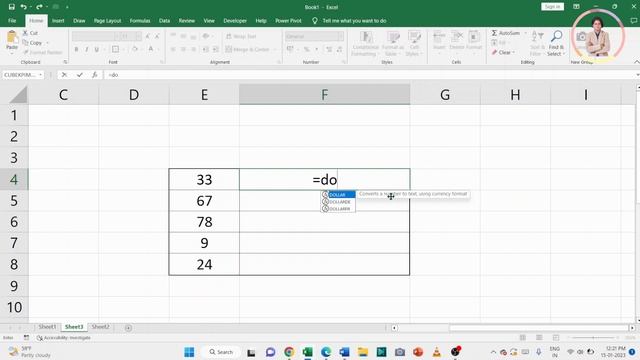This screenshot has height=360, width=640.
Task: Open the Formulas ribbon tab
Action: click(140, 20)
